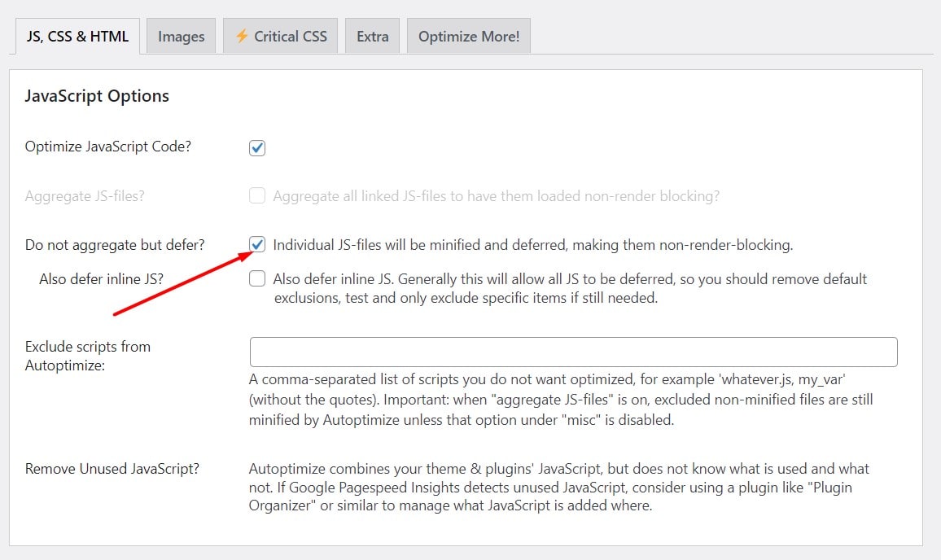Screen dimensions: 941x560
Task: Open the Optimize More! tab
Action: click(x=468, y=35)
